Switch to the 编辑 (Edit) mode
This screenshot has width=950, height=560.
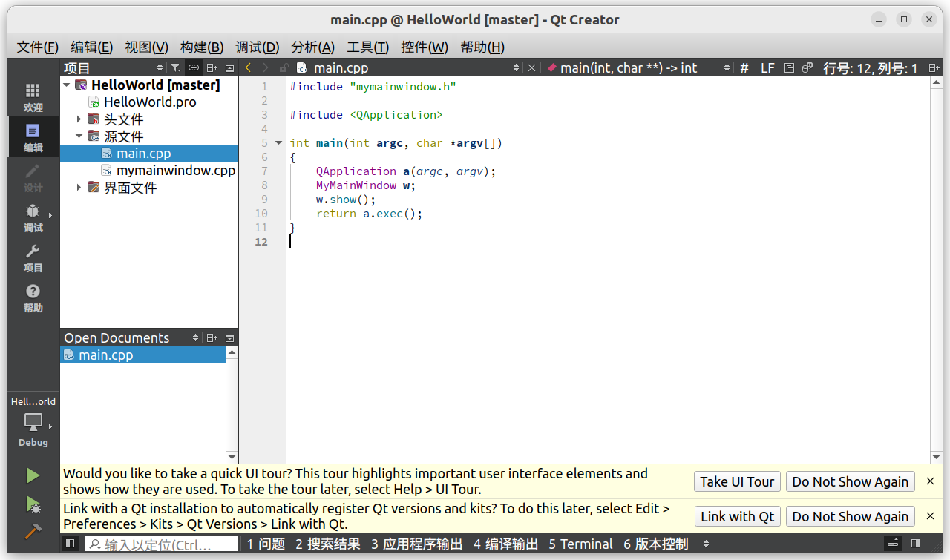tap(33, 137)
